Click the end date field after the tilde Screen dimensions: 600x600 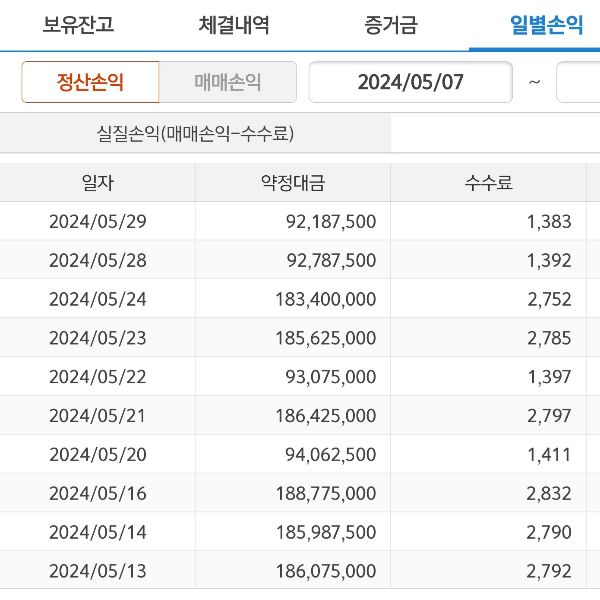580,82
